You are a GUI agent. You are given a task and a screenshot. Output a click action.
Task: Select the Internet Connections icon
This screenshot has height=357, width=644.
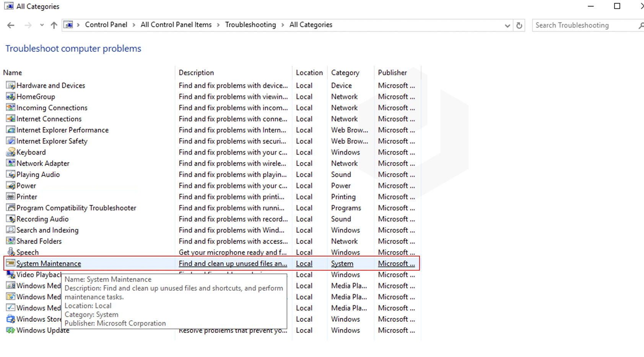[10, 118]
